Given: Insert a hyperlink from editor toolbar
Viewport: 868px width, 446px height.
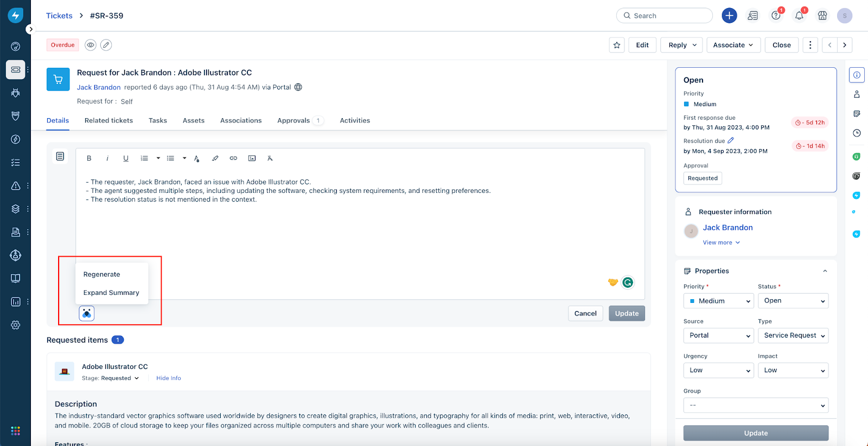Looking at the screenshot, I should pyautogui.click(x=233, y=158).
